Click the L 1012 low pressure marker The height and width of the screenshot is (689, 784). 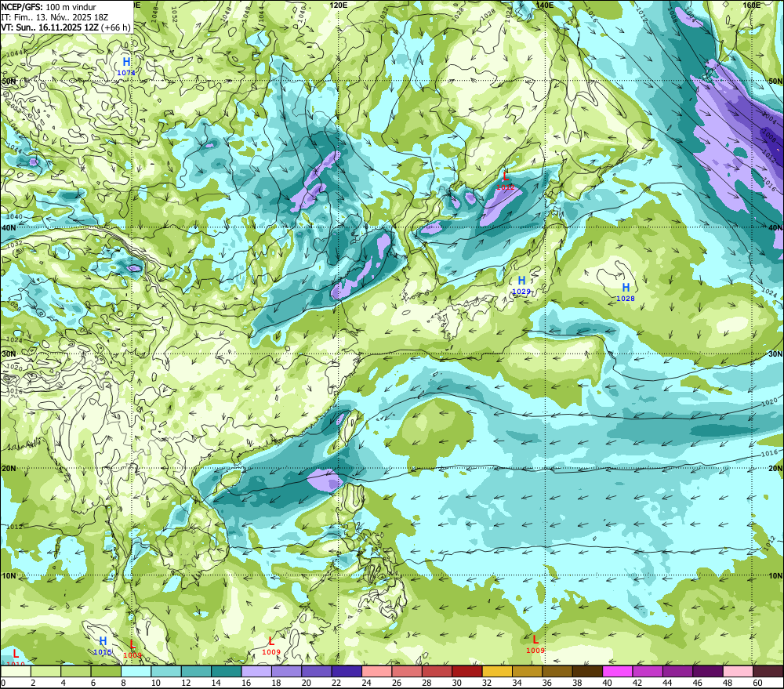click(506, 180)
